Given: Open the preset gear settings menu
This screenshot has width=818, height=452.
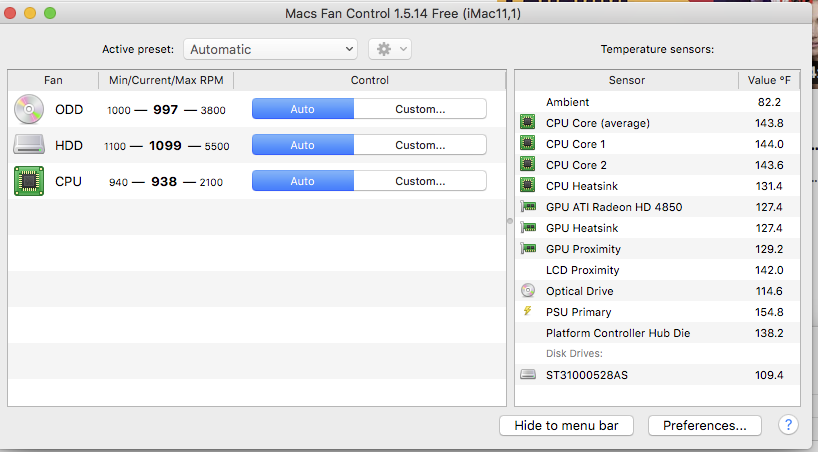Looking at the screenshot, I should point(390,49).
